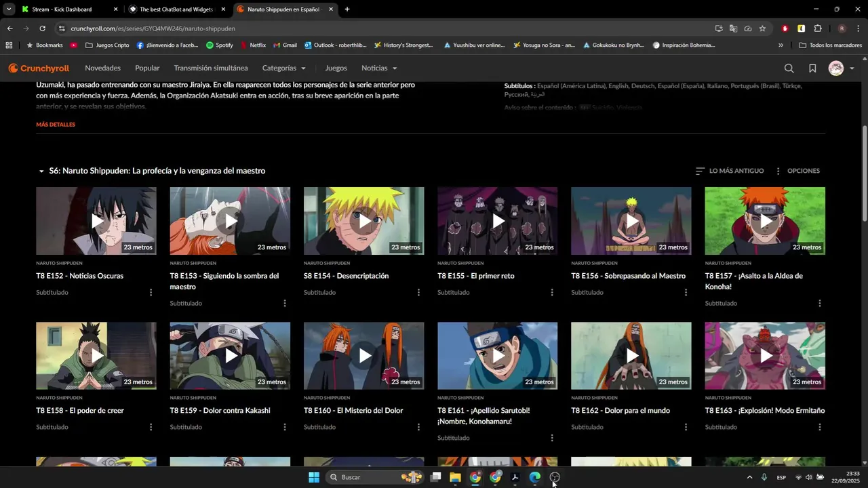Open the E157 Asalto a la Aldea title
The height and width of the screenshot is (488, 868).
point(753,281)
